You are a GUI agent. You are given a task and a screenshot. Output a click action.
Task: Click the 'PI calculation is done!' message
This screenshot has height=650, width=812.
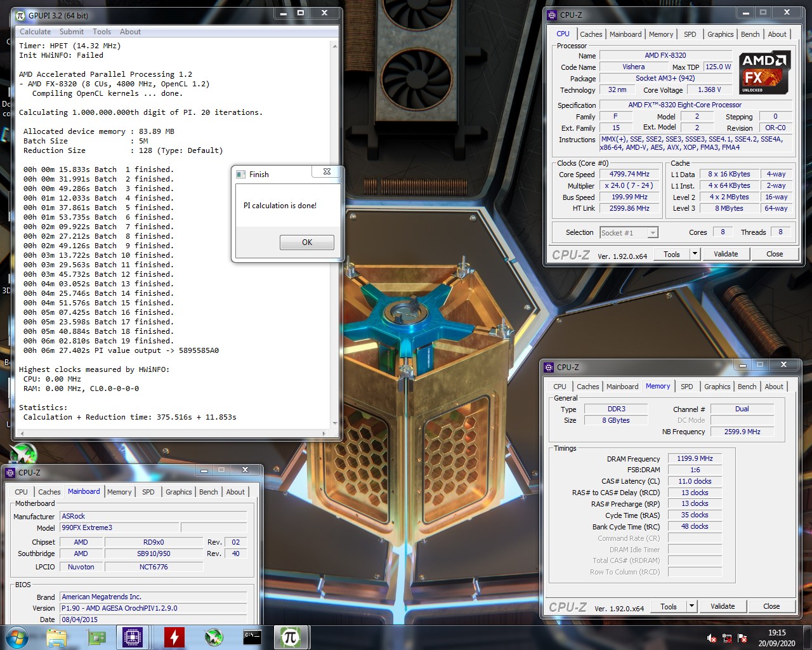(280, 206)
